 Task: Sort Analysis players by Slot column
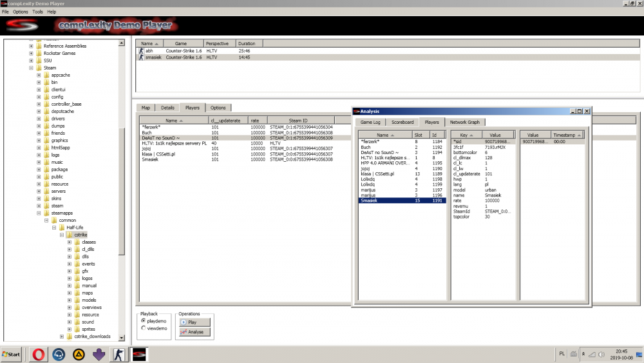point(421,135)
